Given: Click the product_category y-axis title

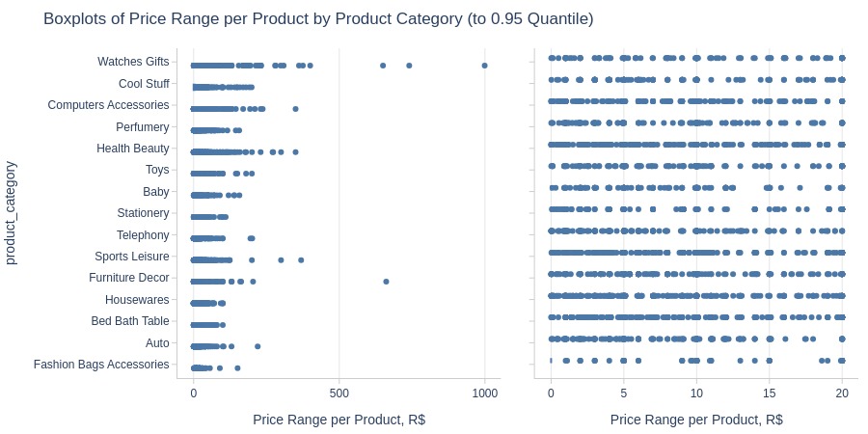Looking at the screenshot, I should [x=12, y=213].
